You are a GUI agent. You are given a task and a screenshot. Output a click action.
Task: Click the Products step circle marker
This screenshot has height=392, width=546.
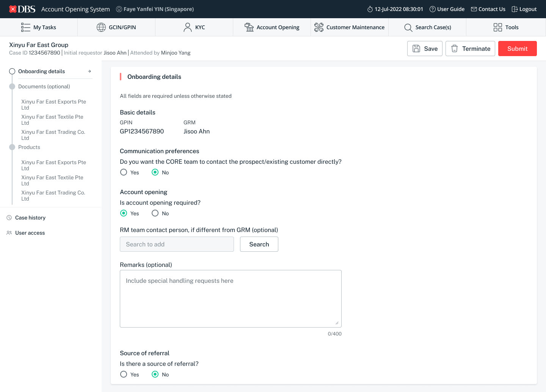[12, 147]
